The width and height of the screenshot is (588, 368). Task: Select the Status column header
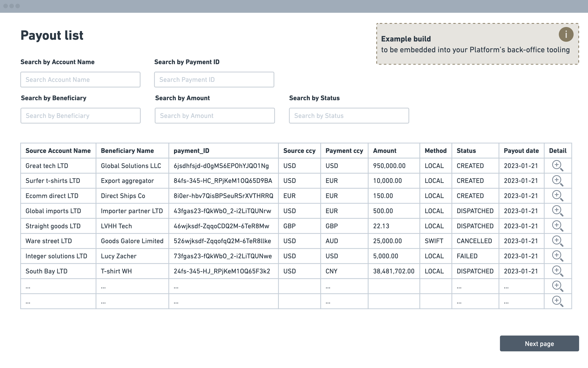coord(466,151)
